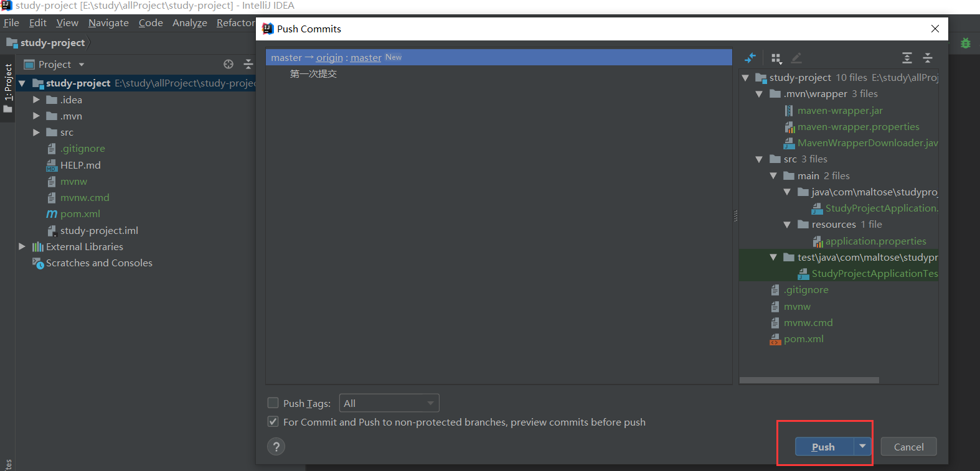Click the application.properties file icon
The height and width of the screenshot is (471, 980).
817,241
